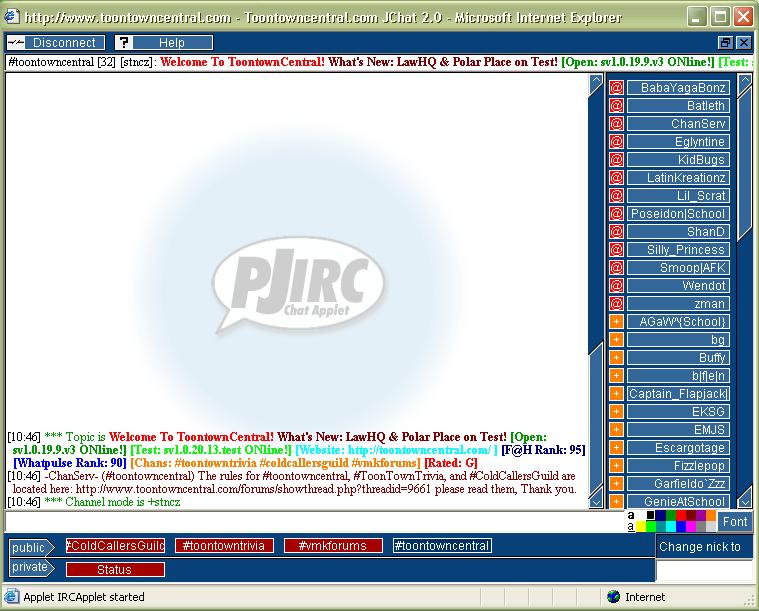Switch to the #toontowntrivia channel tab
The height and width of the screenshot is (611, 759).
(x=224, y=546)
